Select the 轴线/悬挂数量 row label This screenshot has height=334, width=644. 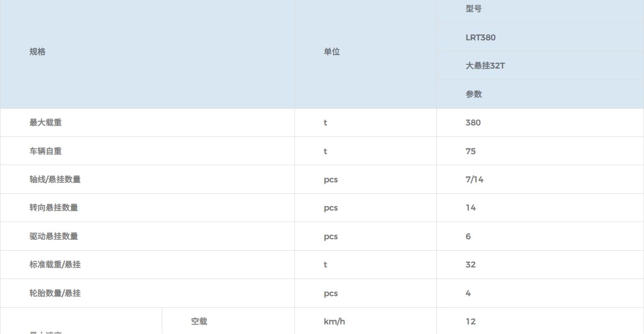pyautogui.click(x=55, y=179)
